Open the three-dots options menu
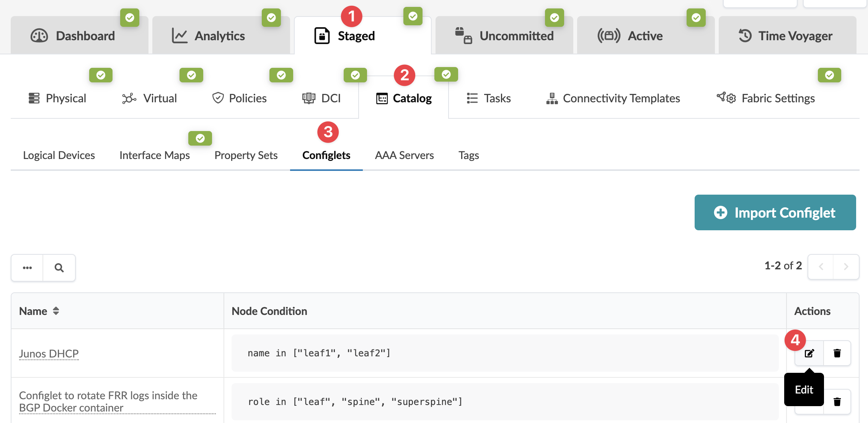This screenshot has height=423, width=868. pos(27,268)
